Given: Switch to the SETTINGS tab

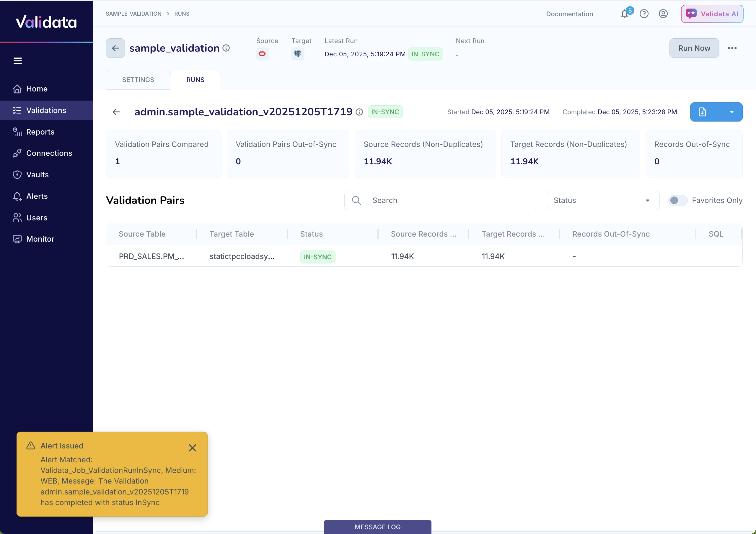Looking at the screenshot, I should 138,79.
